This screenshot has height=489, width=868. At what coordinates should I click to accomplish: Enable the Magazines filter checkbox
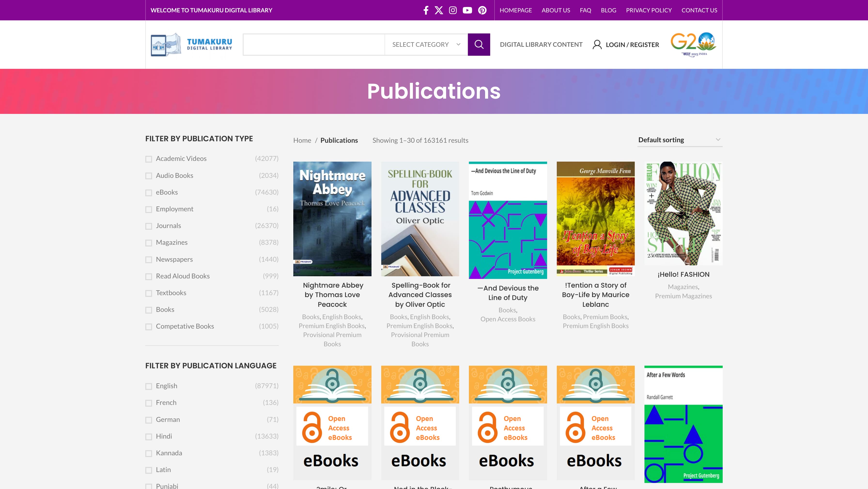(x=149, y=243)
